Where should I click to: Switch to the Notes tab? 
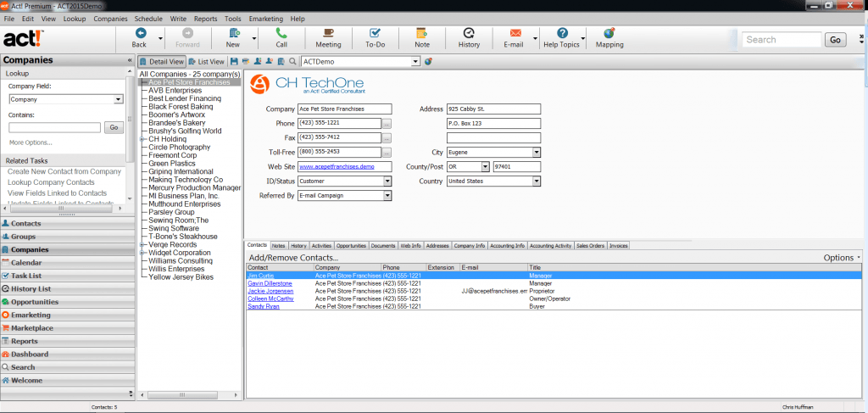[x=278, y=245]
